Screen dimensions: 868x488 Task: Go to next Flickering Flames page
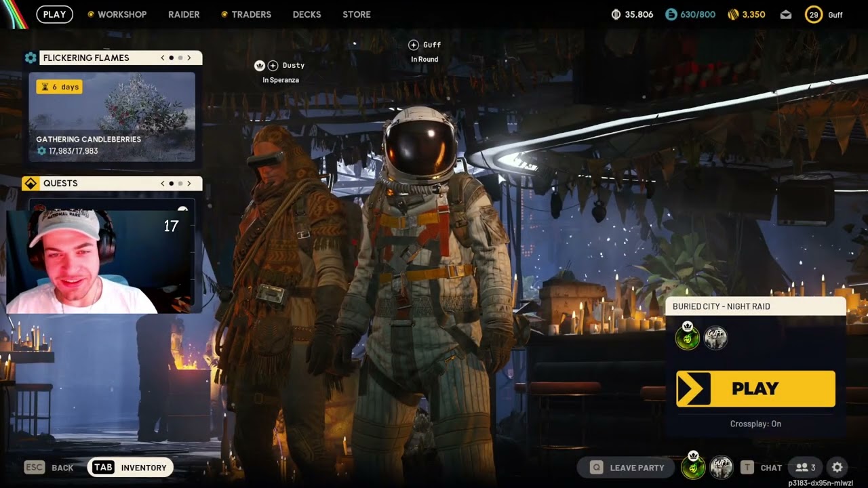(189, 58)
